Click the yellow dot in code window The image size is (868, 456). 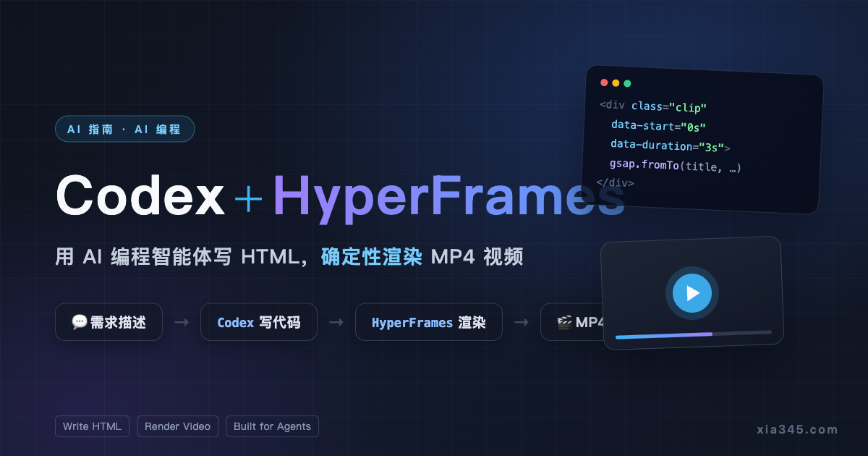pos(616,83)
